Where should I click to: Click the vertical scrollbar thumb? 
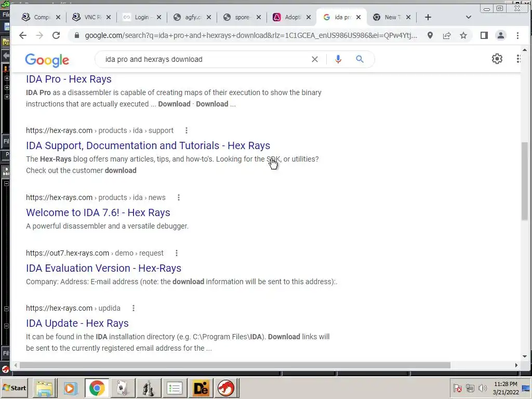(525, 181)
